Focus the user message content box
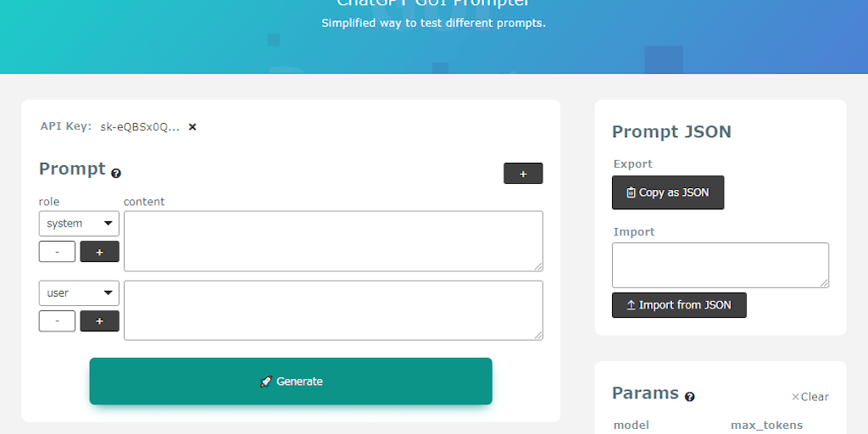This screenshot has height=434, width=868. coord(332,310)
